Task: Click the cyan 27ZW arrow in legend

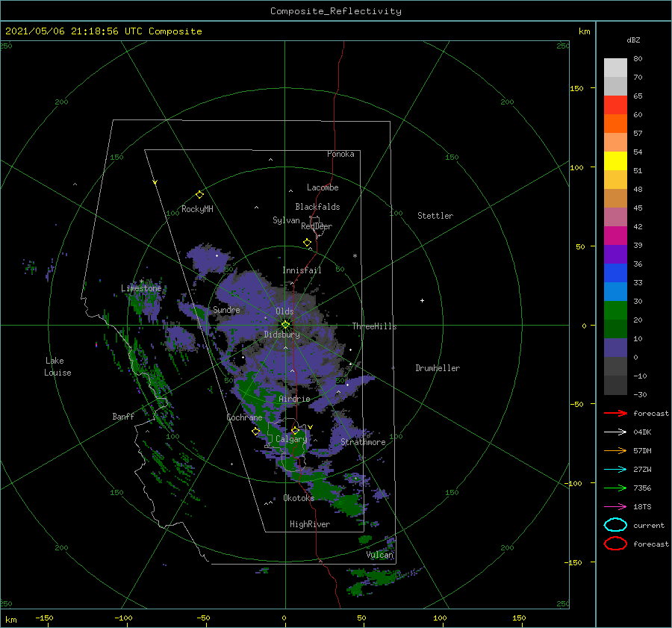Action: [x=615, y=470]
